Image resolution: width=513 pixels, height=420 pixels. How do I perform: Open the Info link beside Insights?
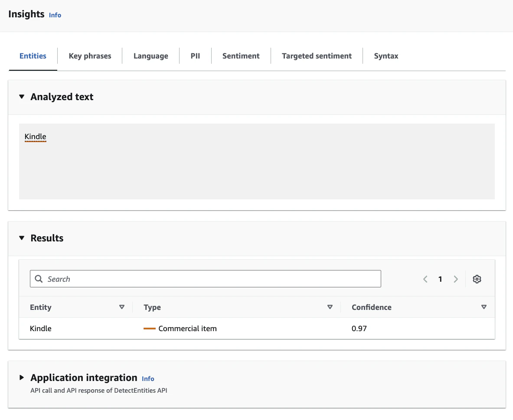[x=55, y=15]
